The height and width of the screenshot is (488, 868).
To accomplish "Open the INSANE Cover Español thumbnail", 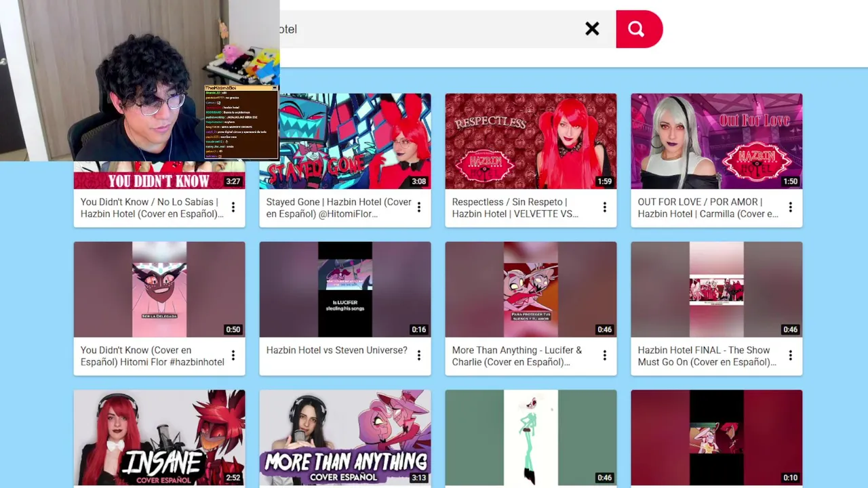I will click(x=159, y=438).
